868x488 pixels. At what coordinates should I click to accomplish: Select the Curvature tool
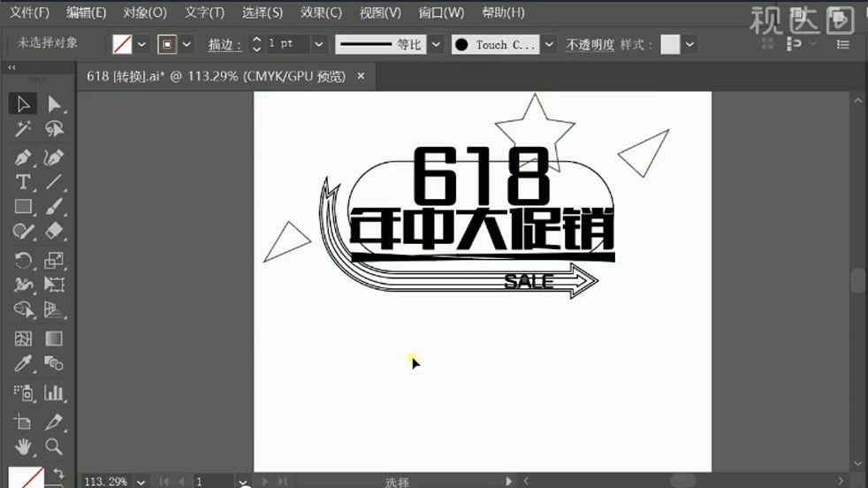tap(54, 158)
